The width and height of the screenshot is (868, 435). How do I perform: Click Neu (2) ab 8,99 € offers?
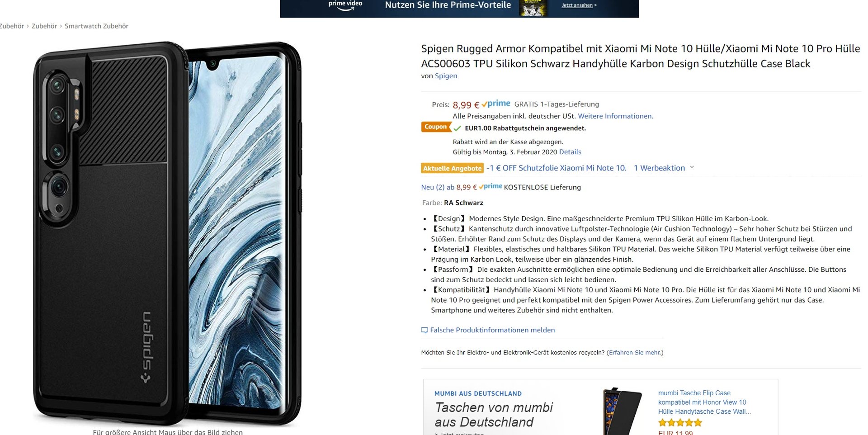click(448, 187)
